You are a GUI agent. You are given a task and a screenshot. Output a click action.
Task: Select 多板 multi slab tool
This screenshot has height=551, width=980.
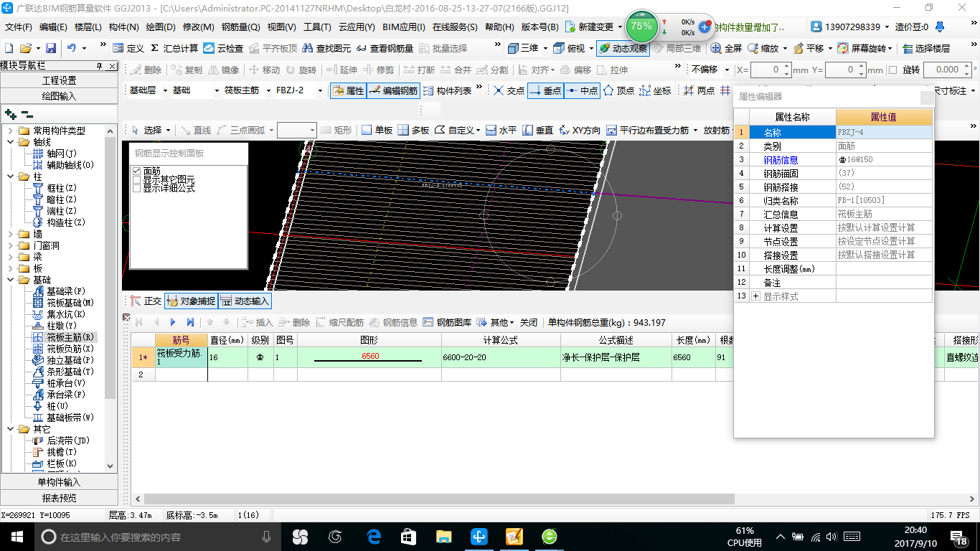(x=413, y=130)
